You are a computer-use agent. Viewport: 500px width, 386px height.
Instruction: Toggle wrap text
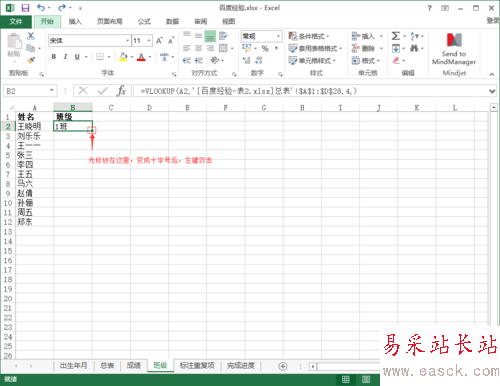(223, 36)
